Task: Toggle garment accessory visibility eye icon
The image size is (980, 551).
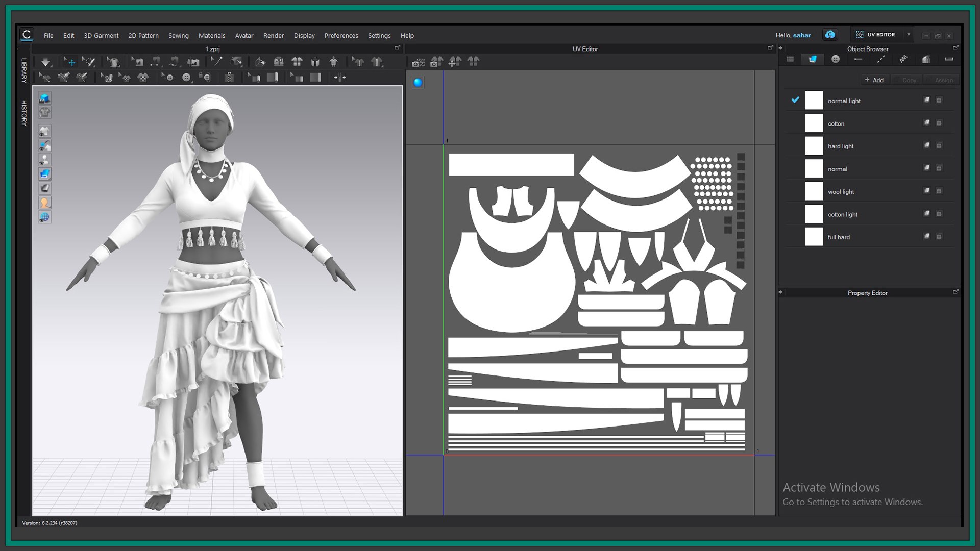Action: (45, 145)
